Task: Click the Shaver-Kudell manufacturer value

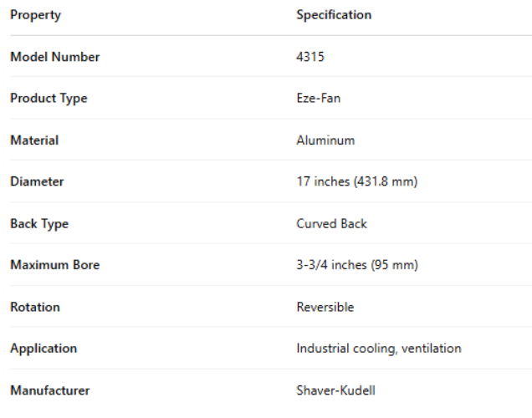Action: tap(336, 390)
